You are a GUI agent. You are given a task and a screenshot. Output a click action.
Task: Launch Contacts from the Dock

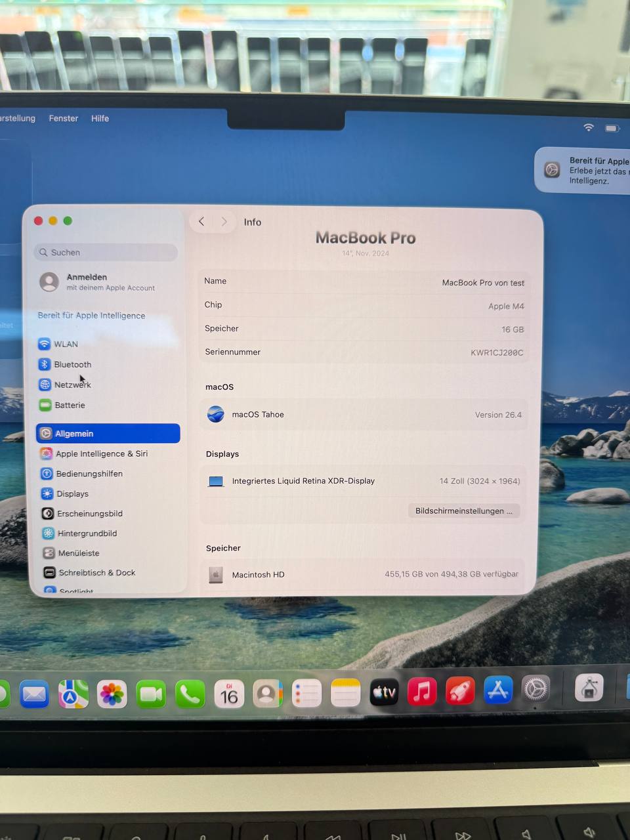[x=268, y=694]
